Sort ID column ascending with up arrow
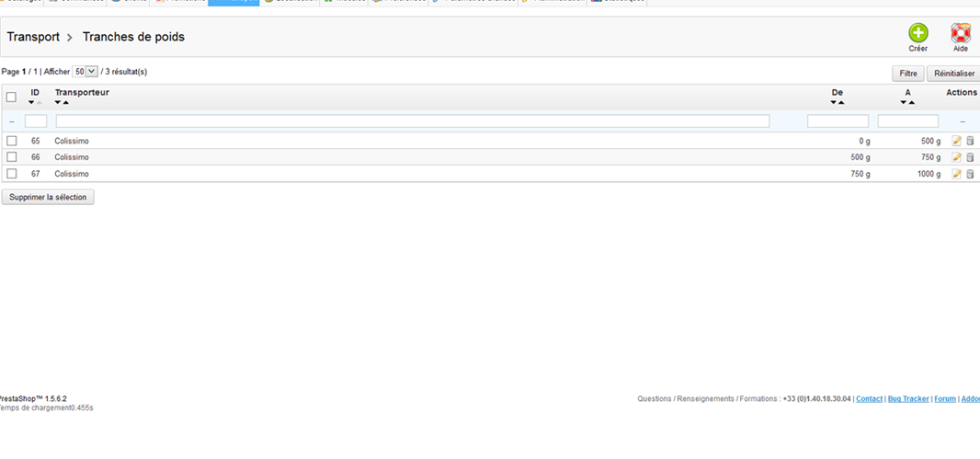Screen dimensions: 980x459 (x=40, y=102)
